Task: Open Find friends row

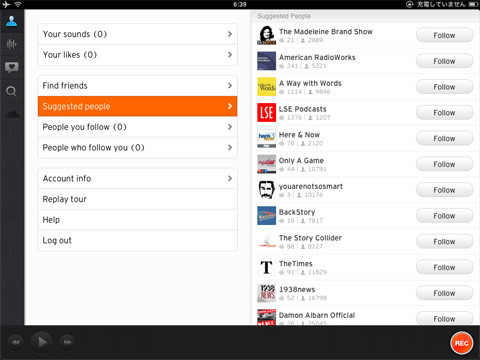Action: pyautogui.click(x=137, y=86)
